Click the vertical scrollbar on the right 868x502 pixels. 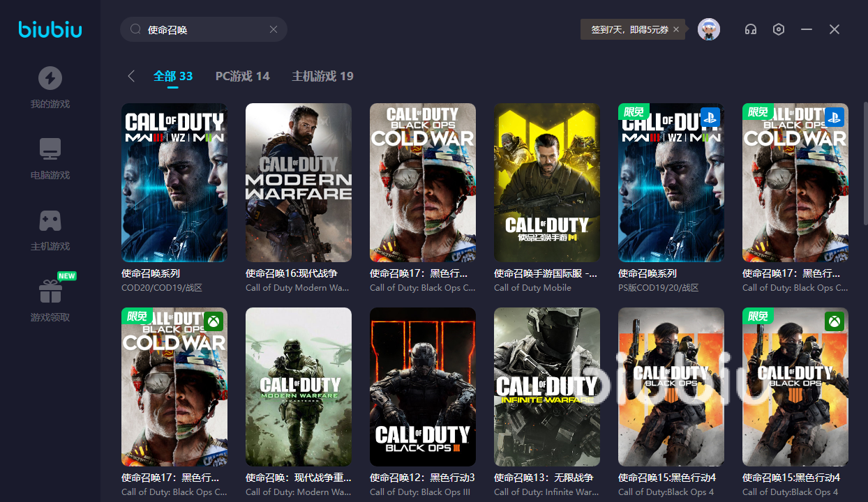coord(865,164)
